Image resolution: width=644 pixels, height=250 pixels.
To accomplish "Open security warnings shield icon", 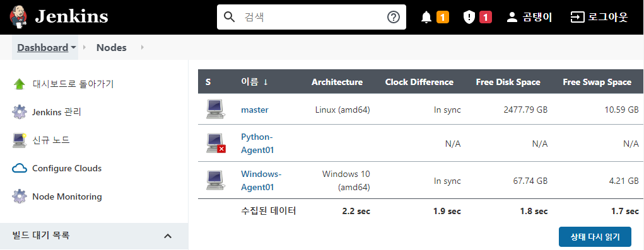I will [469, 17].
